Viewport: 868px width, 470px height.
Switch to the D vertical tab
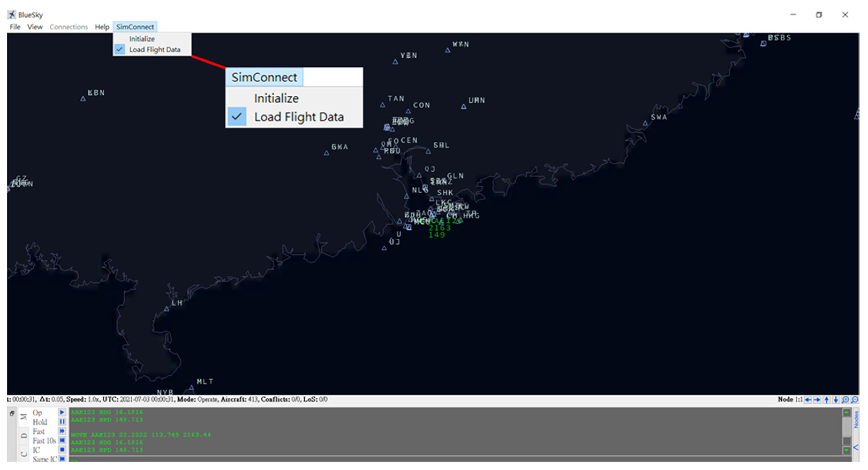pos(24,436)
